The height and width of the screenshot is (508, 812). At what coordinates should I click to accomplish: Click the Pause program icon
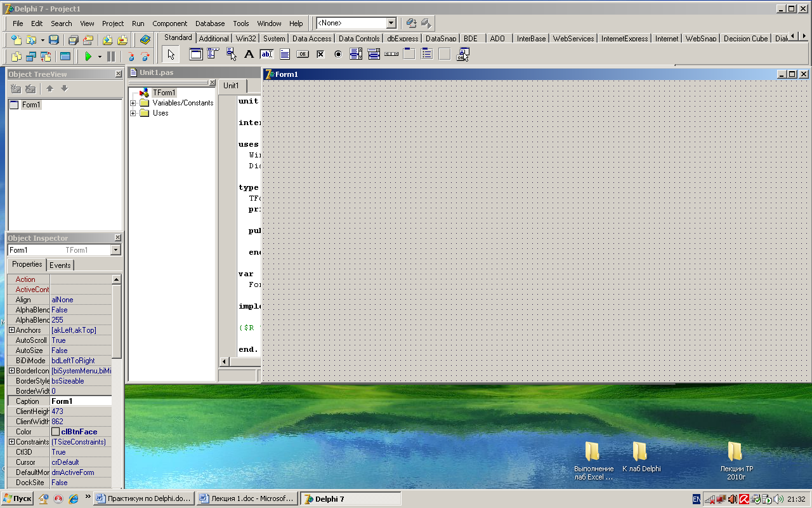click(111, 57)
